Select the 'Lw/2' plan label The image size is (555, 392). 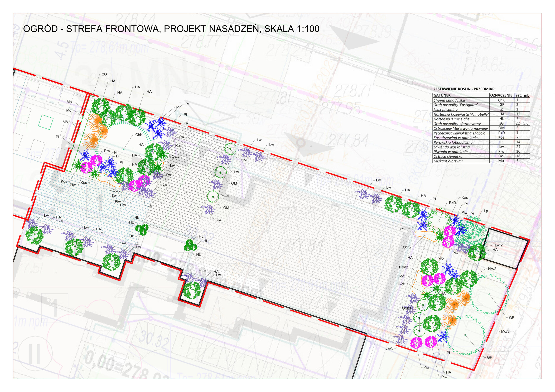[498, 245]
